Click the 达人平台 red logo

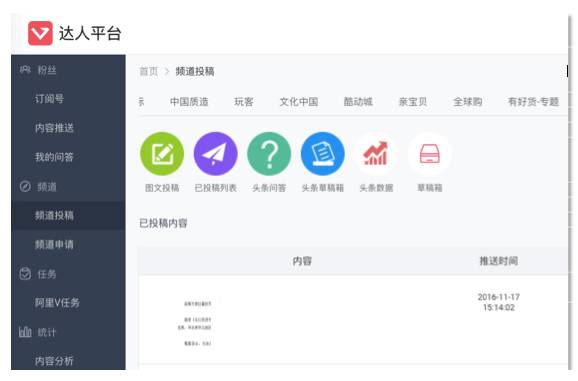point(40,33)
